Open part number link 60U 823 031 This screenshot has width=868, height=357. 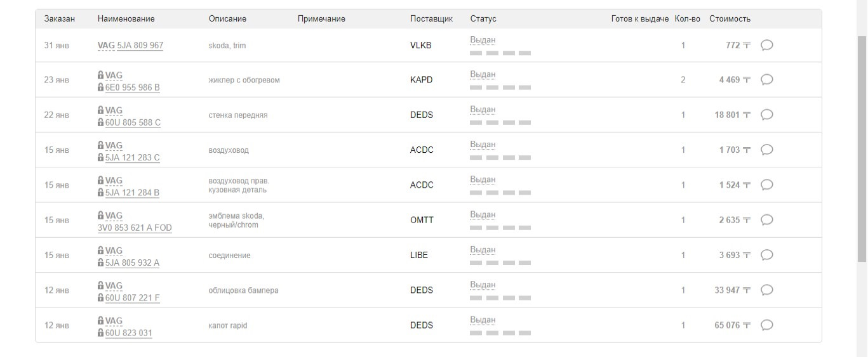[128, 333]
